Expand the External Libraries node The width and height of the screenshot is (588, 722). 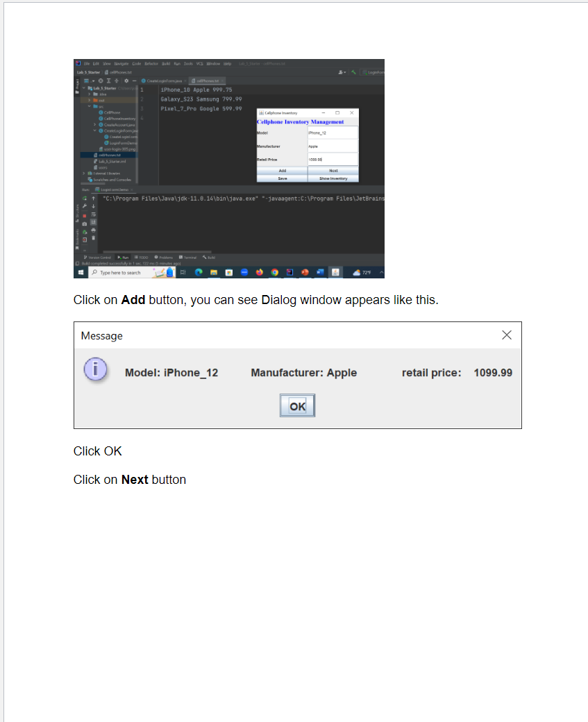coord(83,174)
